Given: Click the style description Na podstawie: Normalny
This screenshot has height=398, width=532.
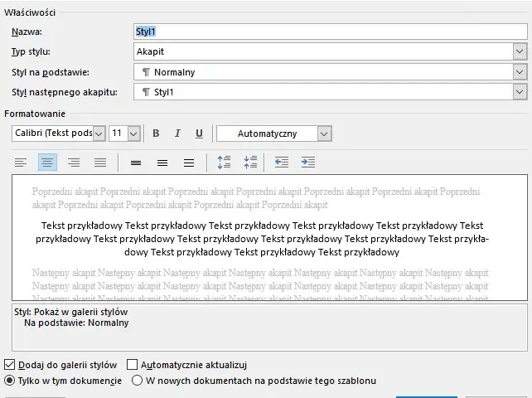Looking at the screenshot, I should click(x=76, y=323).
